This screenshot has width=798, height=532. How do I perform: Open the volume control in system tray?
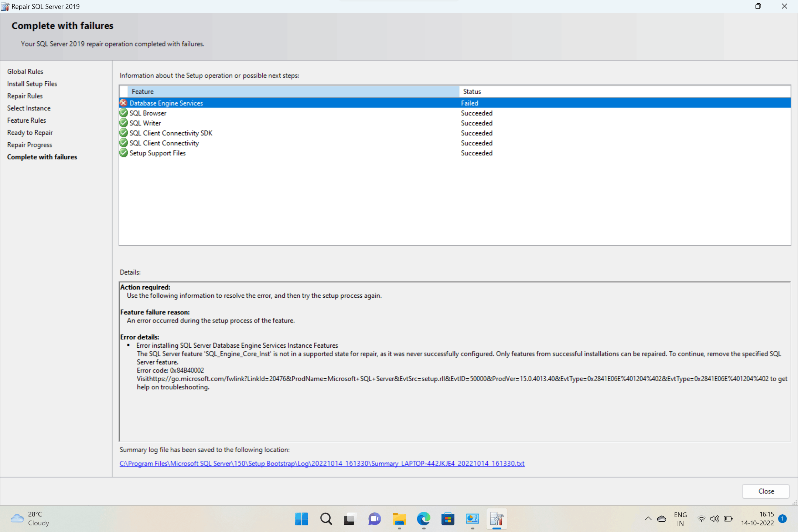pyautogui.click(x=715, y=519)
